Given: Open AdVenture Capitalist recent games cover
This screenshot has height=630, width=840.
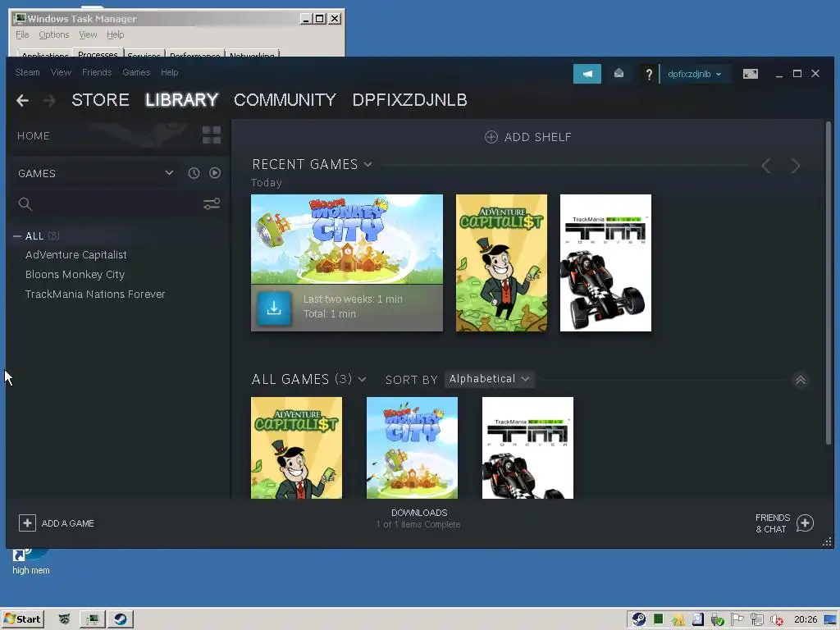Looking at the screenshot, I should click(x=501, y=263).
